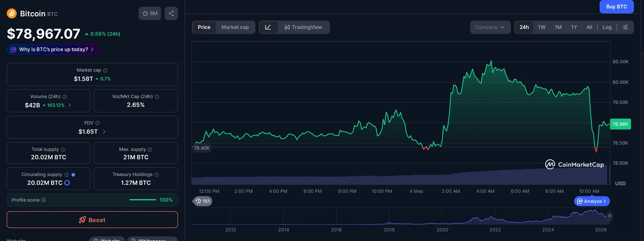Add Bitcoin to watchlist star button
Screen dimensions: 644x241
click(150, 13)
